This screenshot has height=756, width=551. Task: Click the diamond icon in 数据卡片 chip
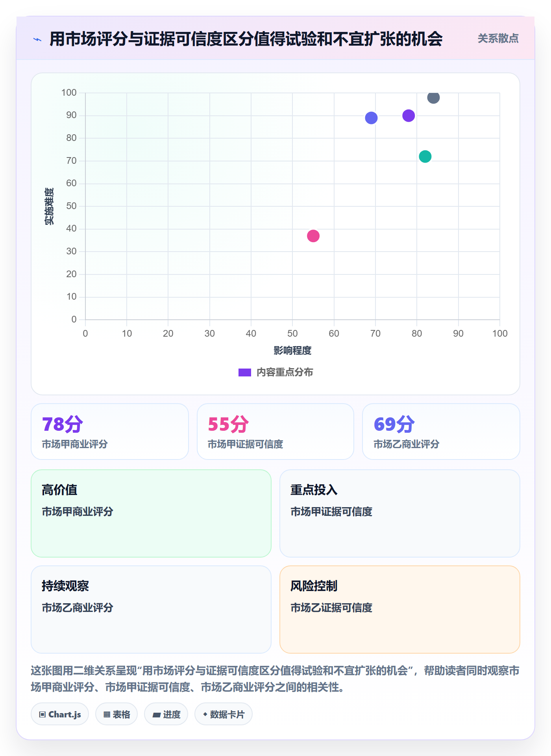[205, 714]
